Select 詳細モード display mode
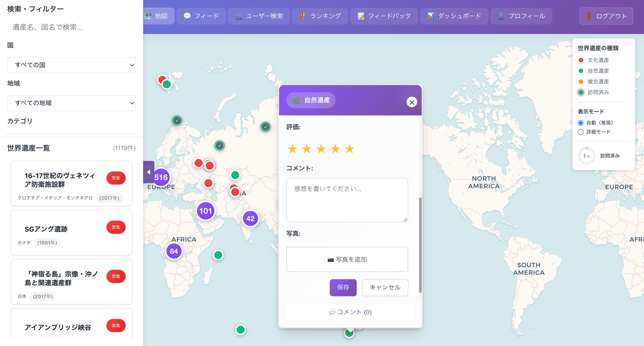This screenshot has width=644, height=346. pyautogui.click(x=581, y=132)
